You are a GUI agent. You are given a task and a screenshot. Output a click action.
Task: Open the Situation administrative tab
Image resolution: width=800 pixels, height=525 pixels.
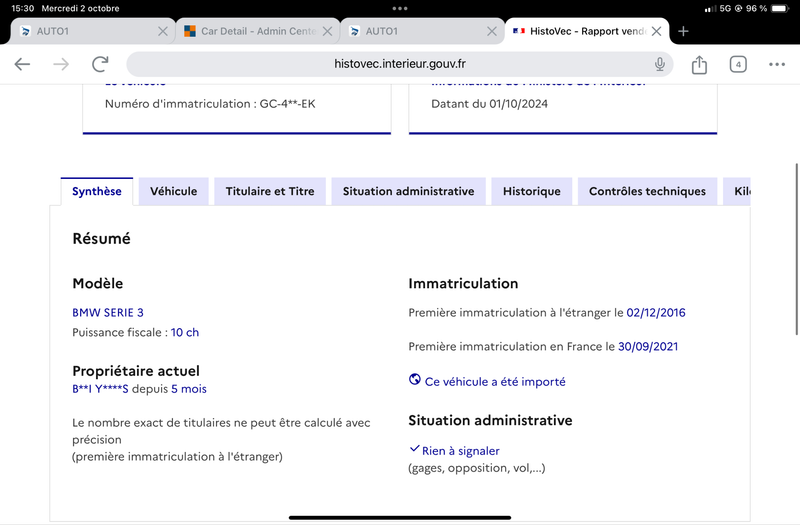coord(408,191)
